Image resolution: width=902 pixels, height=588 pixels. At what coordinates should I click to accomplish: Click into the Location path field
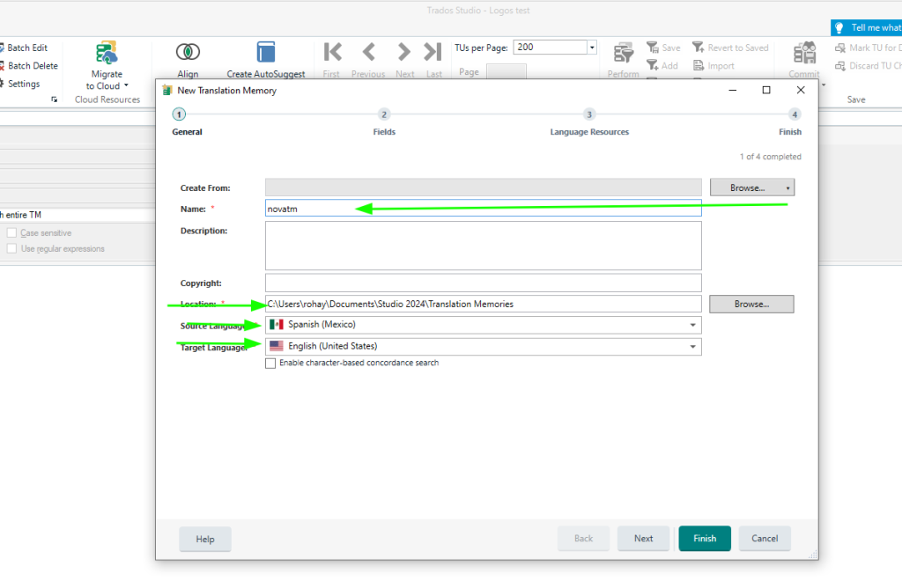pos(484,304)
